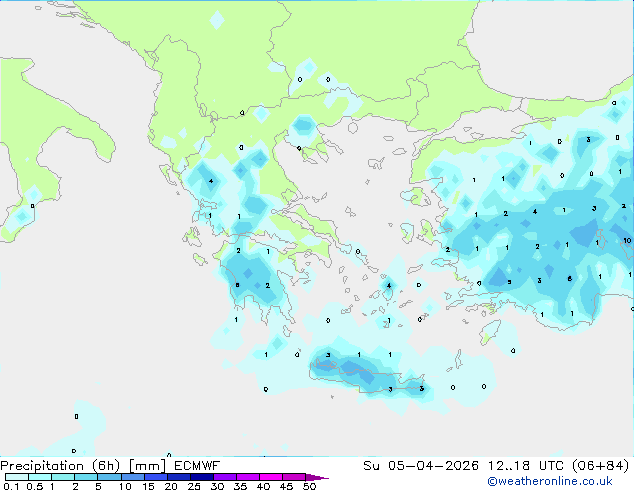Image resolution: width=634 pixels, height=490 pixels.
Task: Click the 20–25 mm legend swatch
Action: [x=178, y=477]
